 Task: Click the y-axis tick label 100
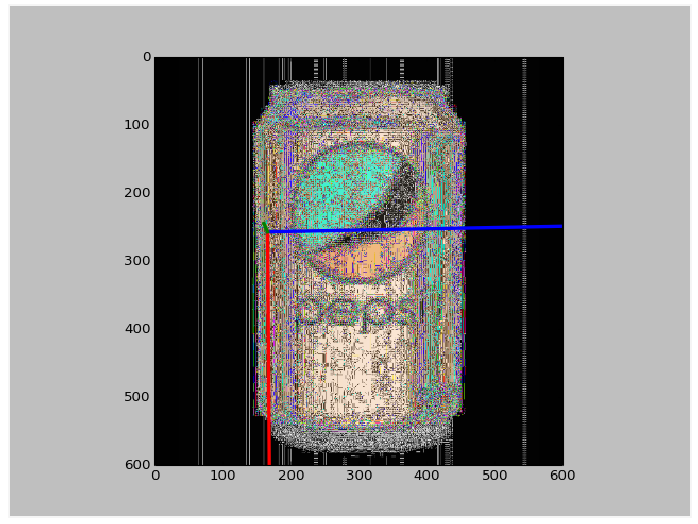[137, 125]
